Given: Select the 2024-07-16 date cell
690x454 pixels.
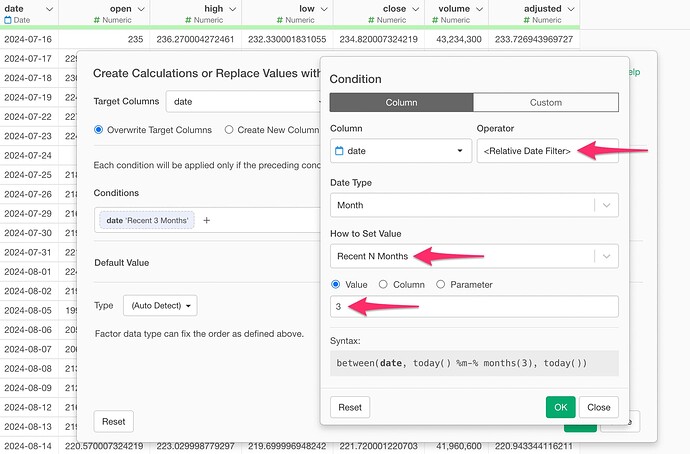Looking at the screenshot, I should (28, 40).
